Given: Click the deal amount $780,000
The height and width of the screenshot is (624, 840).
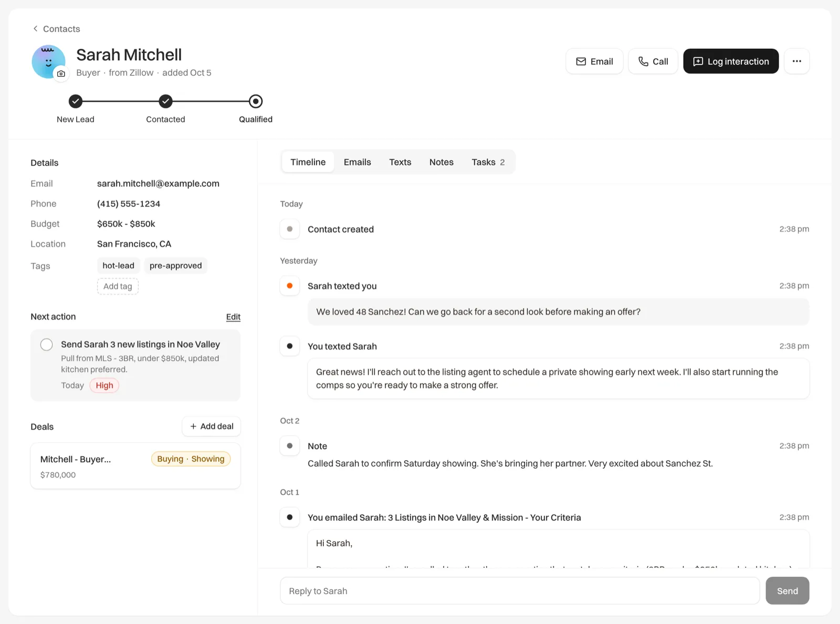Looking at the screenshot, I should click(58, 475).
